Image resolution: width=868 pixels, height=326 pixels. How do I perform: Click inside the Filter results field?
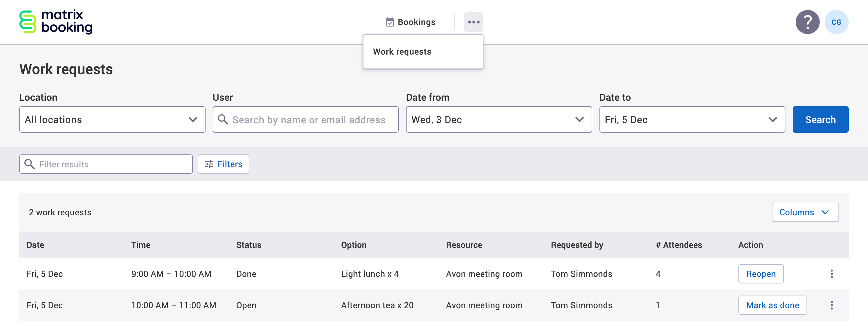coord(101,164)
